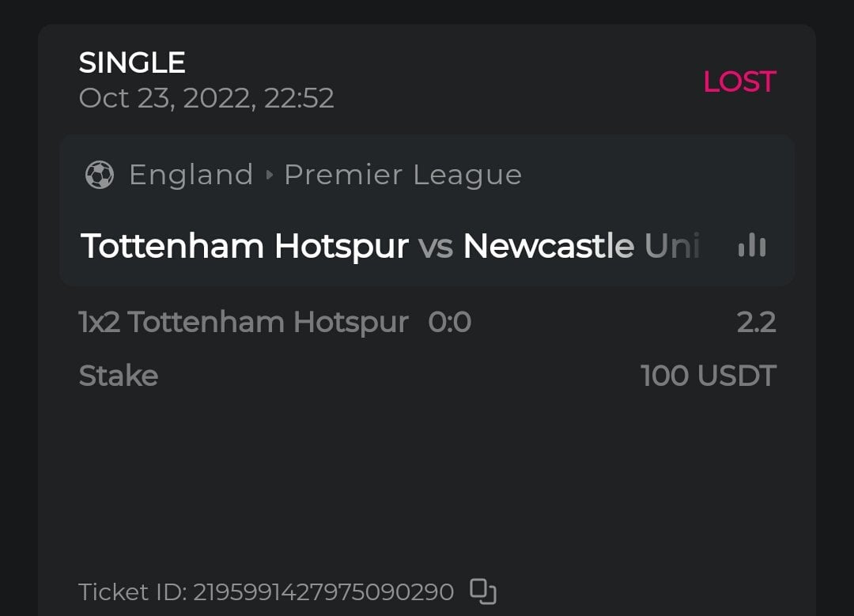Open the Premier League competition link
This screenshot has width=854, height=616.
402,175
